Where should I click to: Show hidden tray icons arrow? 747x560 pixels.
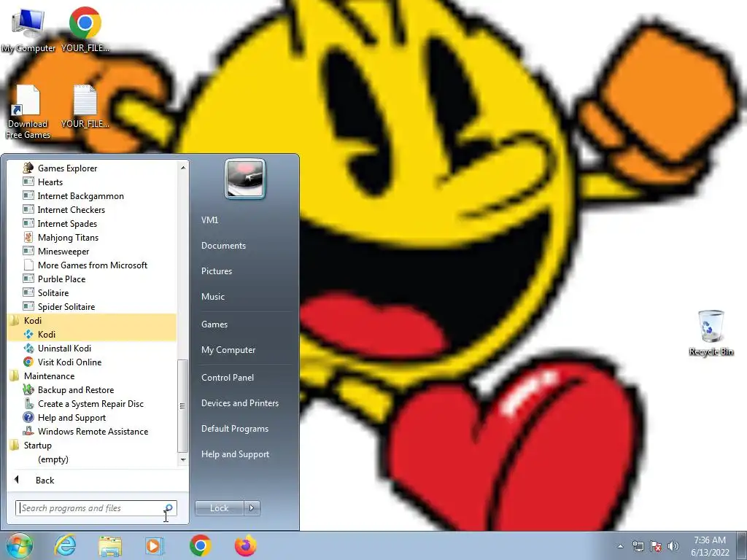pos(620,546)
